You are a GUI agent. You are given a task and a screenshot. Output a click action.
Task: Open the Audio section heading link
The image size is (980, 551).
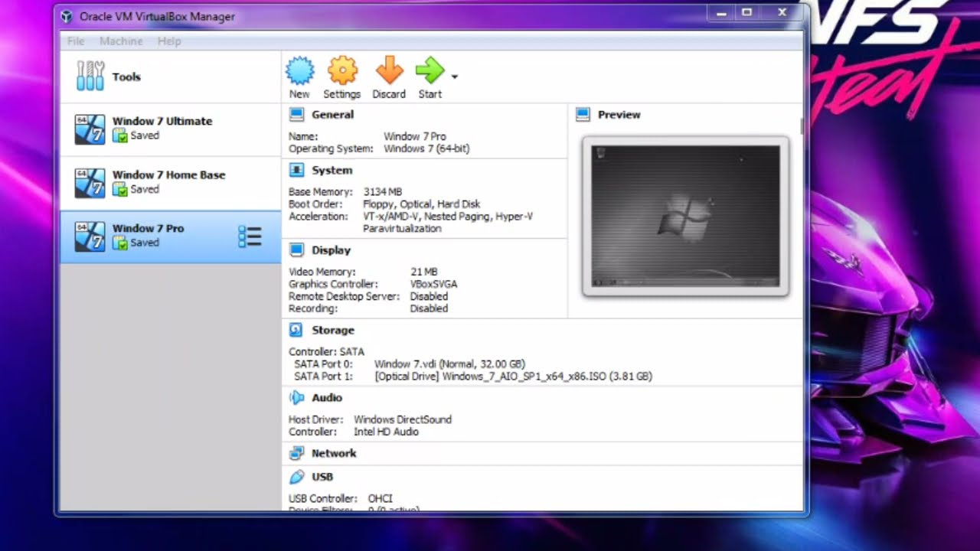[327, 398]
